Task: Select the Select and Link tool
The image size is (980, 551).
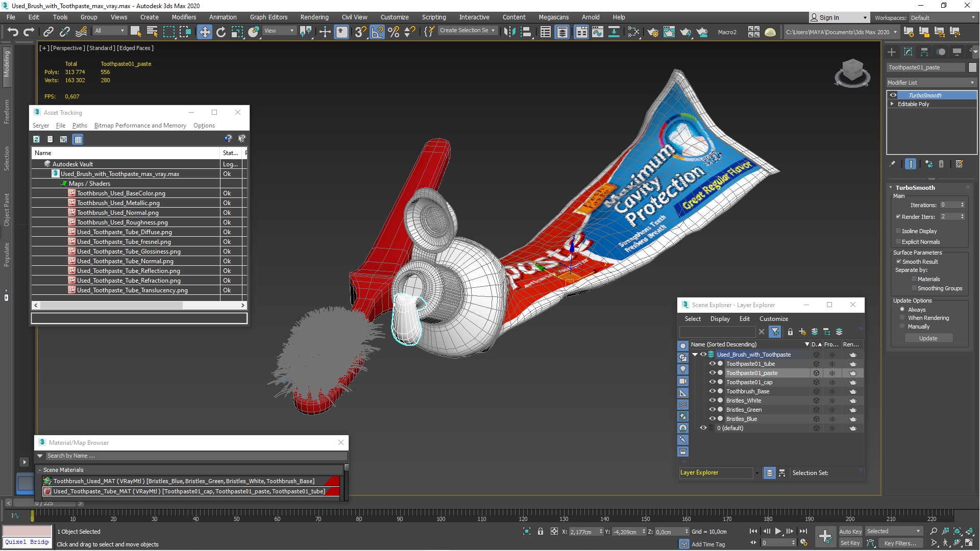Action: point(48,32)
